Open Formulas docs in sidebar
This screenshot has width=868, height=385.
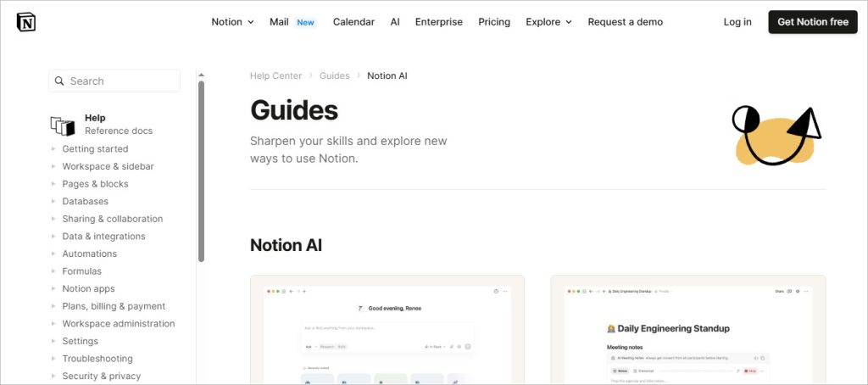[82, 271]
